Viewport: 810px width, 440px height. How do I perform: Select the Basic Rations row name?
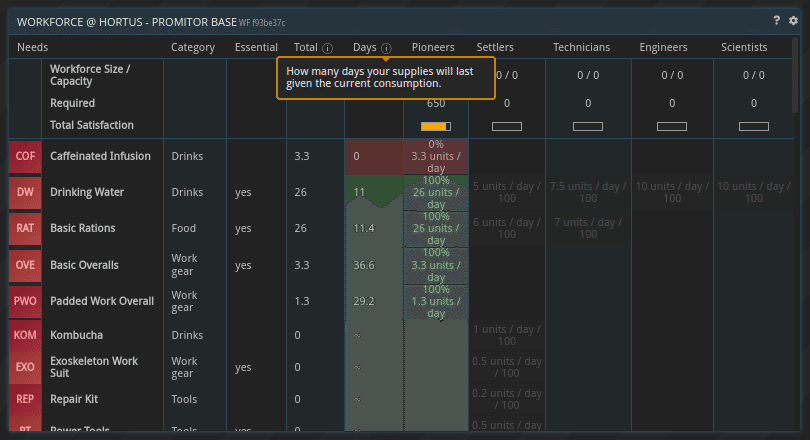[x=83, y=228]
